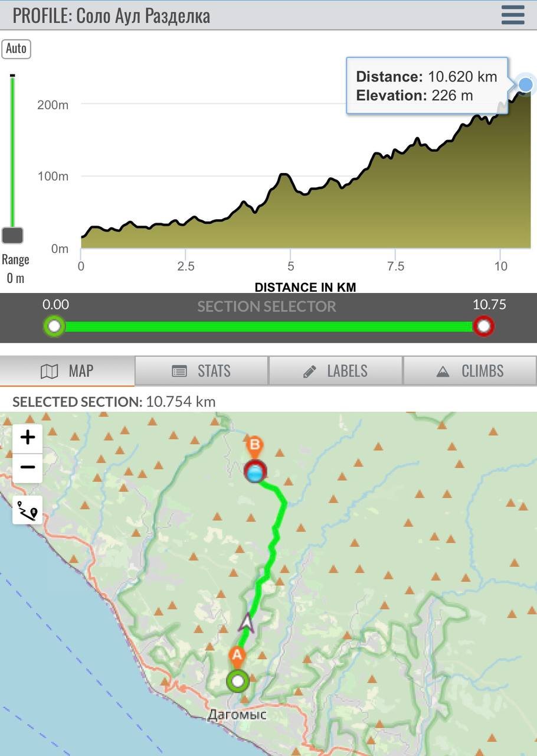
Task: Click the route A-to-B map control icon
Action: click(28, 510)
